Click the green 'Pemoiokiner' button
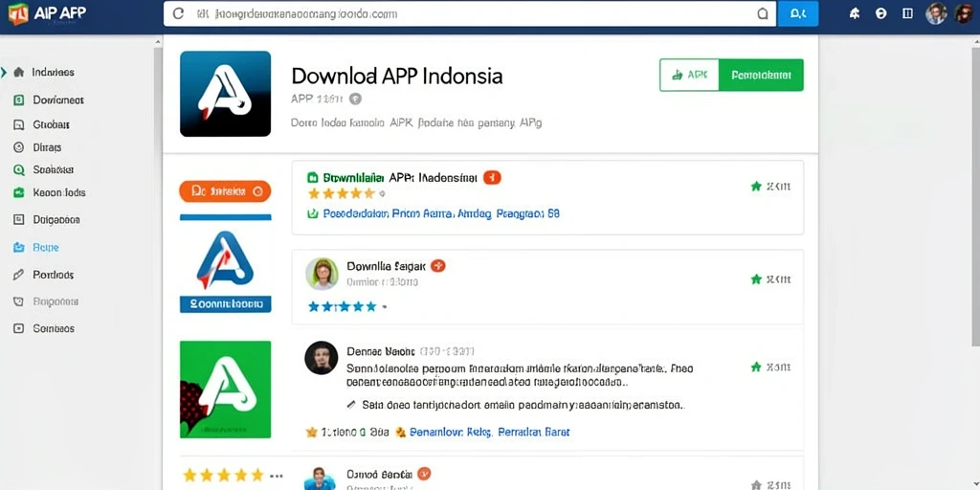Viewport: 980px width, 490px height. pos(761,75)
